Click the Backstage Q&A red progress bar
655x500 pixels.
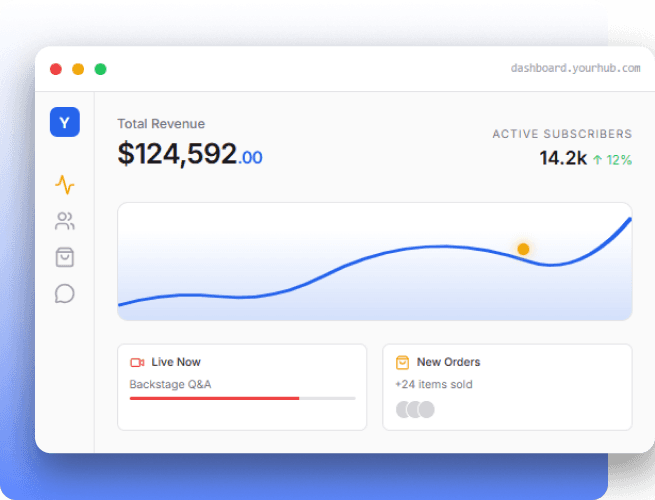(x=214, y=398)
